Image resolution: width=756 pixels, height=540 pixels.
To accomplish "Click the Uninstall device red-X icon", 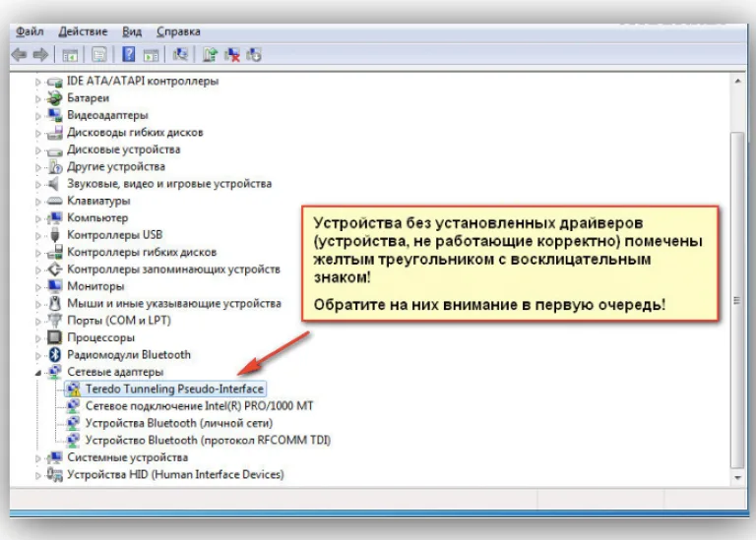I will tap(232, 54).
